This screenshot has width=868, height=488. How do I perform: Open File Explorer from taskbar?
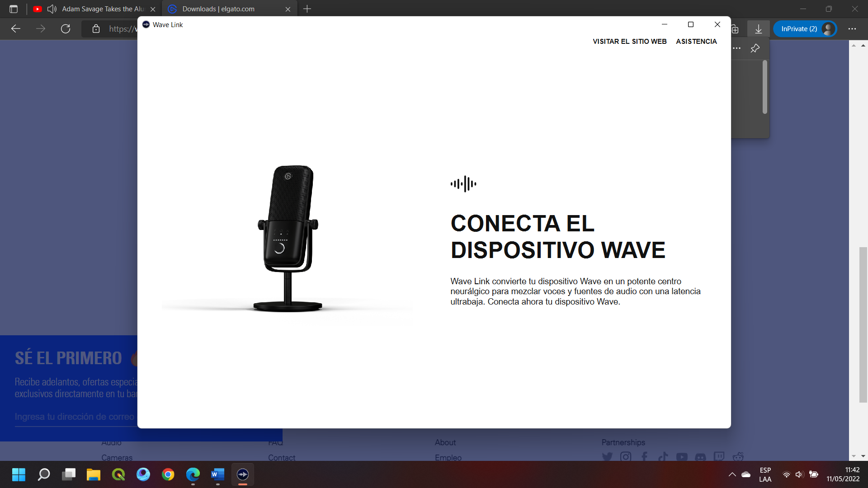(x=94, y=474)
